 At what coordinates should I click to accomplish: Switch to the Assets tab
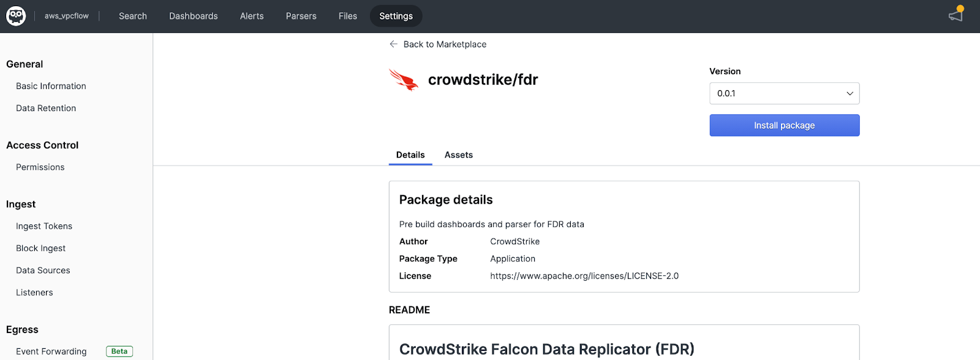459,155
